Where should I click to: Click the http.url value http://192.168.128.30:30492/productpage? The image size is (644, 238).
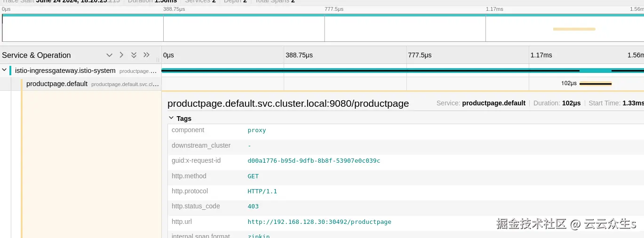click(x=319, y=222)
